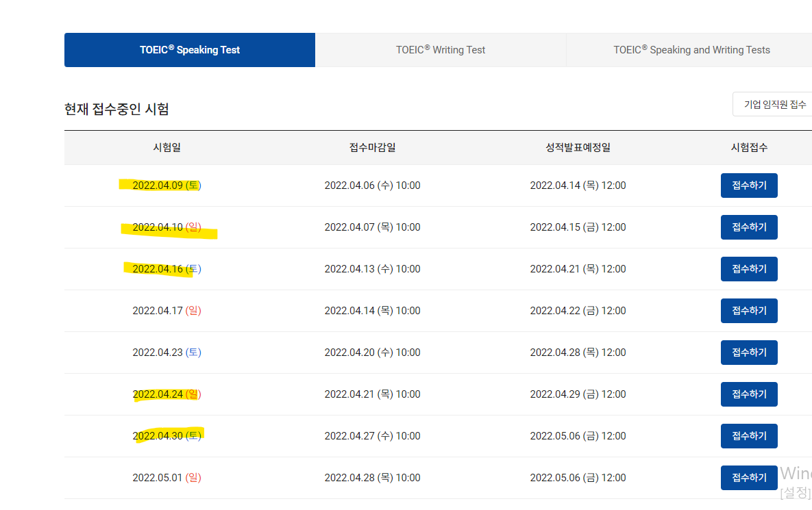This screenshot has height=510, width=812.
Task: Select exam date 2022.04.10 (일)
Action: click(x=167, y=227)
